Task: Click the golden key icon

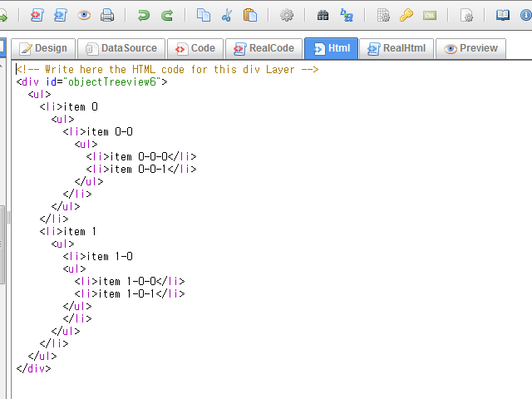Action: pos(406,15)
